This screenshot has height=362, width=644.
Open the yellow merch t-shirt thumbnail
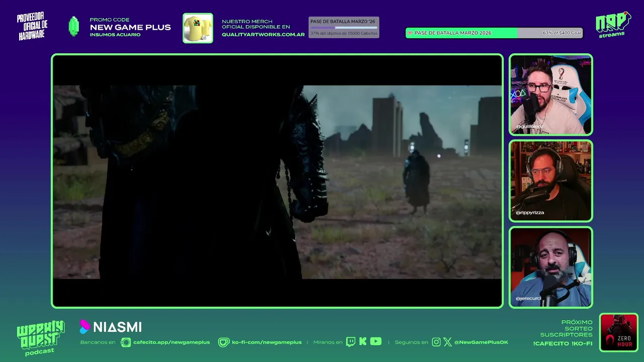coord(198,28)
